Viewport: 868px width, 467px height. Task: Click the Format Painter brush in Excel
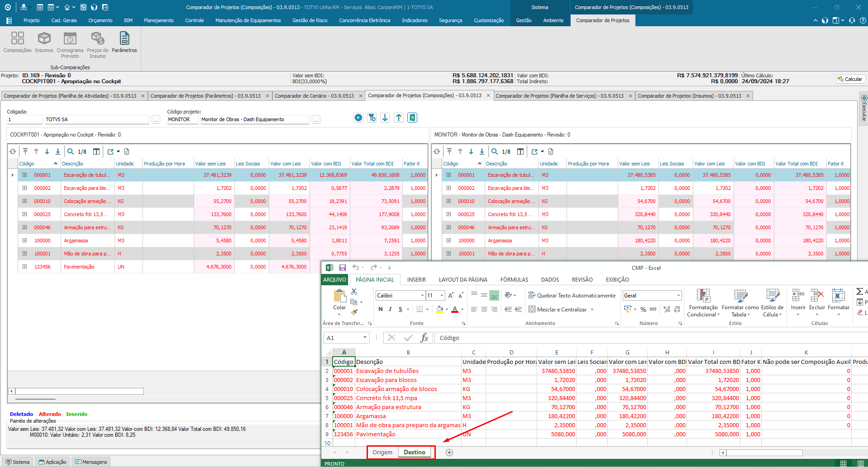tap(354, 311)
